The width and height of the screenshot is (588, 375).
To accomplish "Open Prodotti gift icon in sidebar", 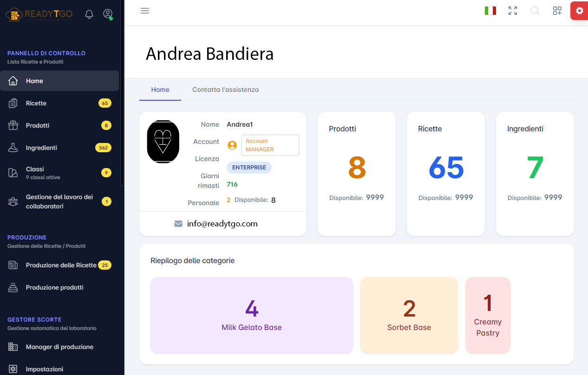I will [x=13, y=125].
